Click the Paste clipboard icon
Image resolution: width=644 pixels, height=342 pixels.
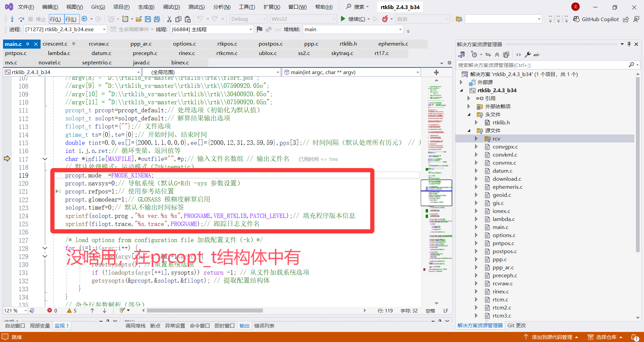tap(188, 19)
